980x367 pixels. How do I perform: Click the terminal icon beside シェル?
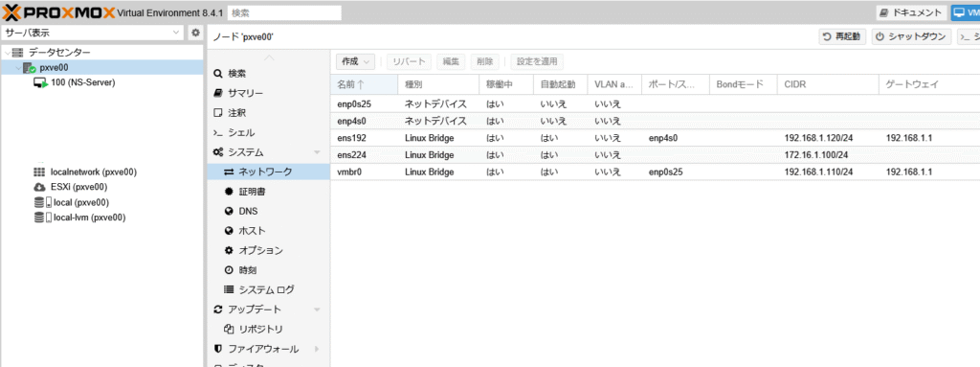(x=217, y=133)
